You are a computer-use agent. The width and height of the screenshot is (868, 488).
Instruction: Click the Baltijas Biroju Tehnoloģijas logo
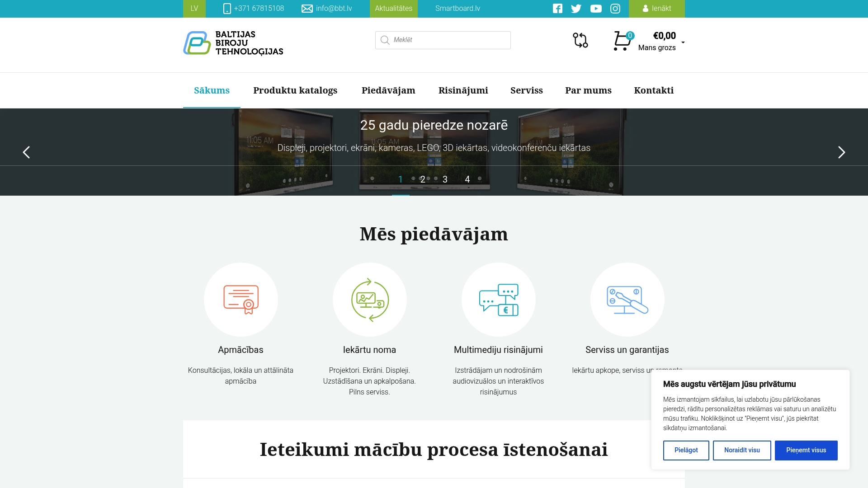tap(233, 43)
